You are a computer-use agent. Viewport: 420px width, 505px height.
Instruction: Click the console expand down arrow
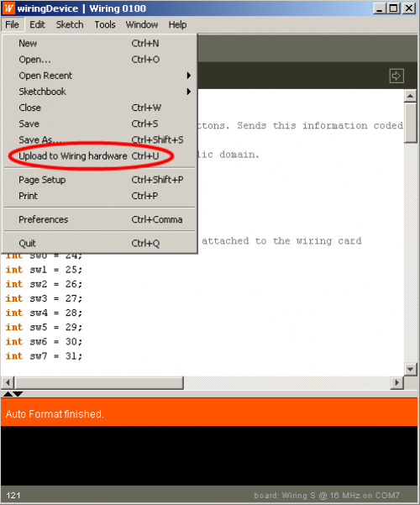(x=18, y=394)
